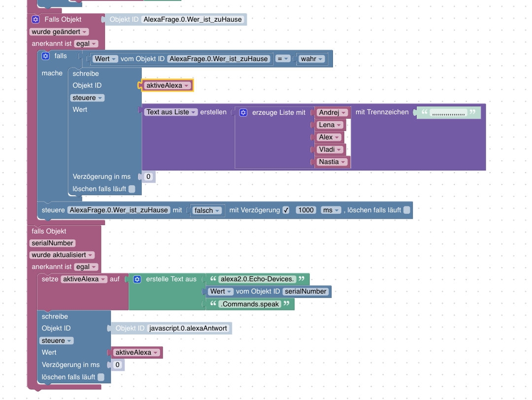
Task: Open the 'Wert' dropdown before Objekt ID serialNumber
Action: [221, 292]
